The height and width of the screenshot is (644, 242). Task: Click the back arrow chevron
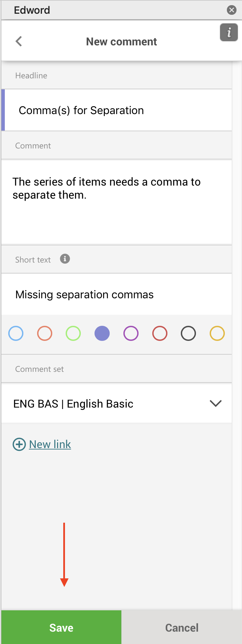click(x=19, y=42)
